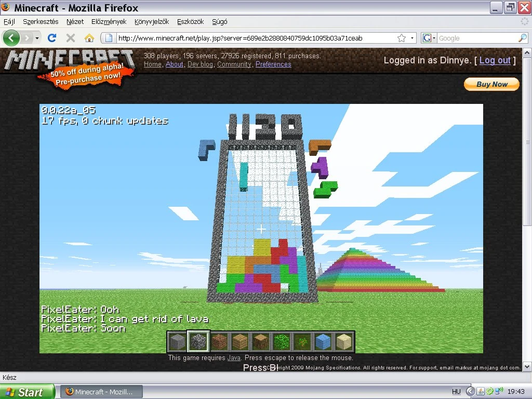Select the sapling item in the hotbar
This screenshot has width=532, height=399.
[302, 341]
